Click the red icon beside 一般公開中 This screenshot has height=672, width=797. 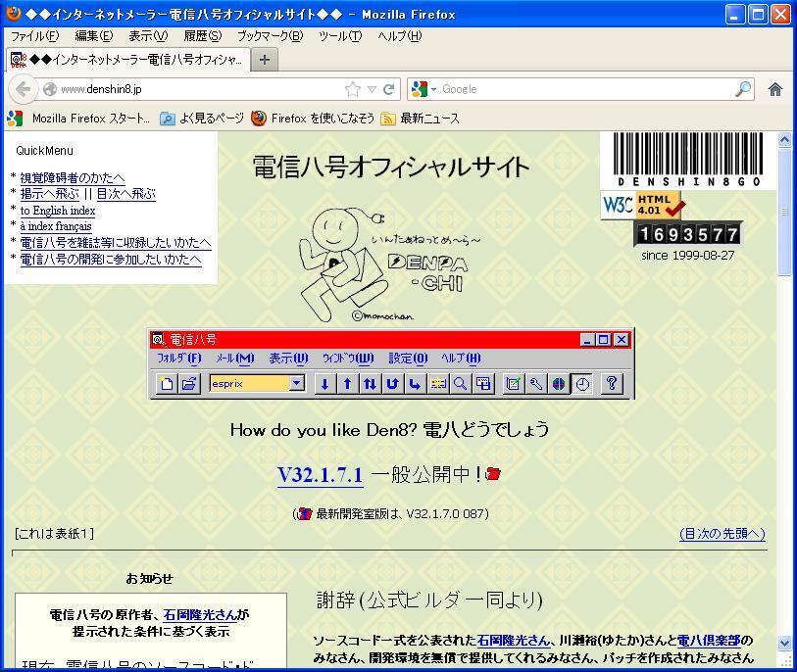point(492,474)
